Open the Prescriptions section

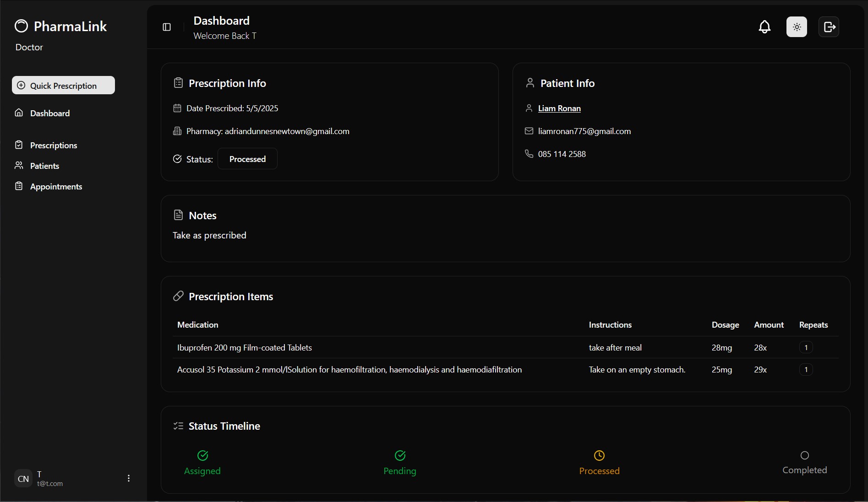point(53,145)
